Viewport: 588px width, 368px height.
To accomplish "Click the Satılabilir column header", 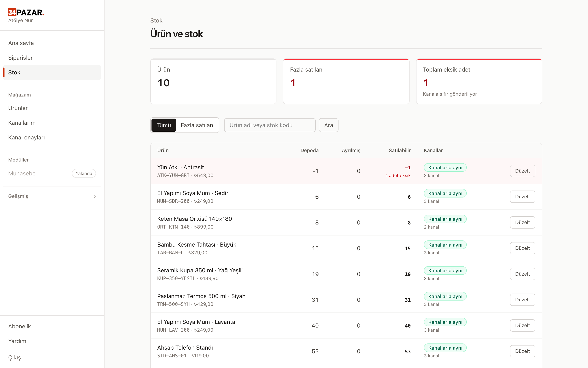I will [399, 150].
